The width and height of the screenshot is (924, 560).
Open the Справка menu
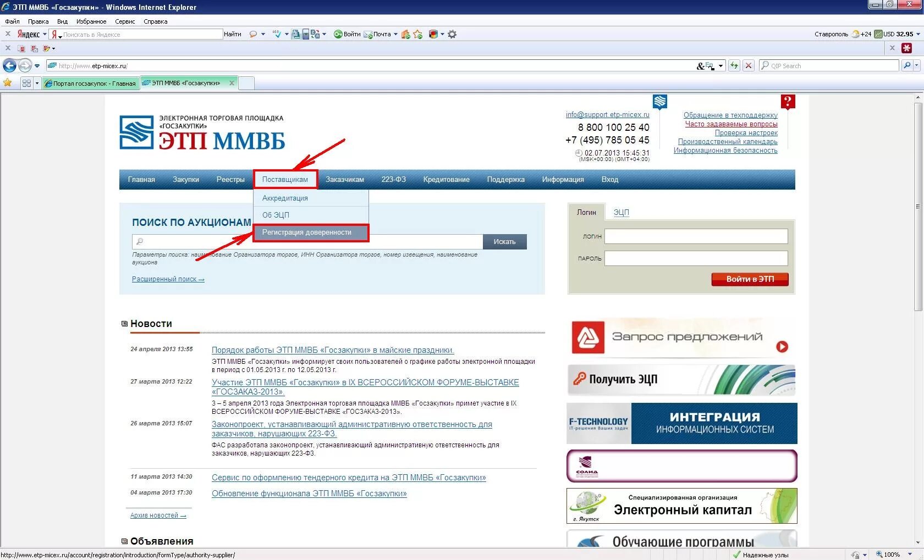156,21
